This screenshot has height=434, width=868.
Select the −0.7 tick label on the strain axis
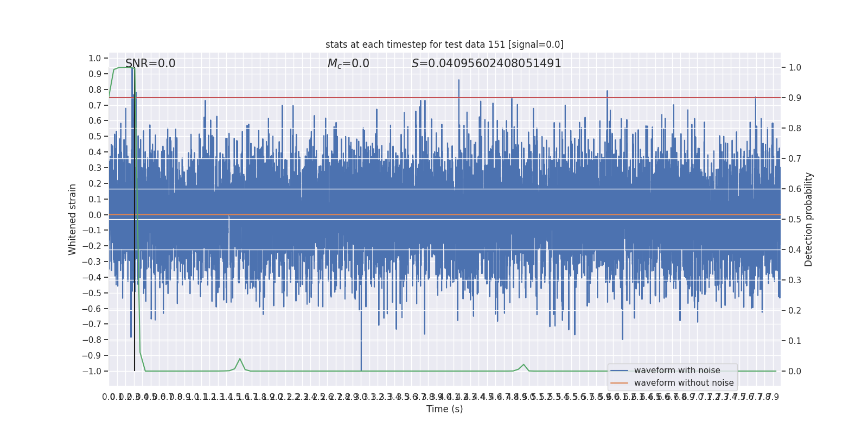(92, 324)
